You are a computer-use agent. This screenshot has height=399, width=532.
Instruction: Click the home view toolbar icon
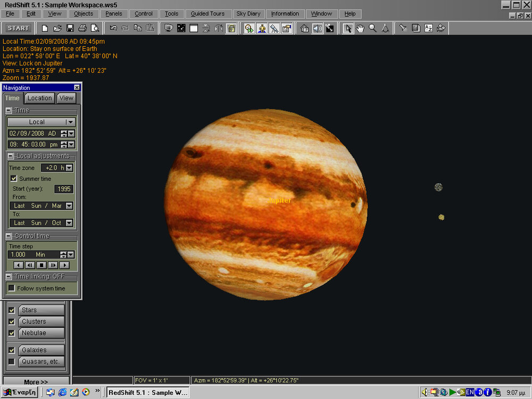tap(304, 28)
